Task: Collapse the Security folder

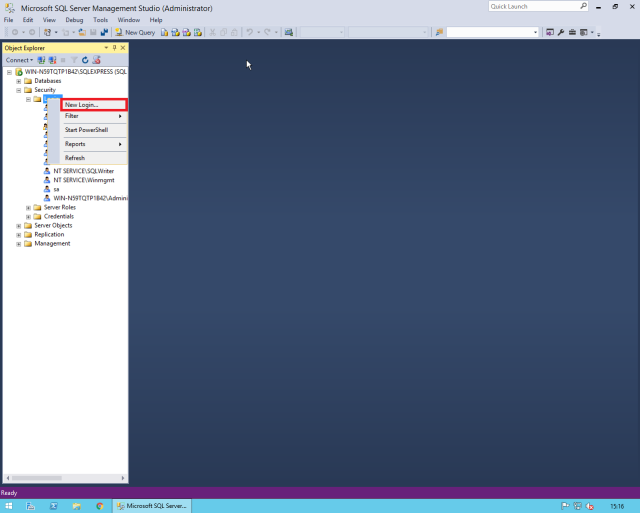Action: coord(18,90)
